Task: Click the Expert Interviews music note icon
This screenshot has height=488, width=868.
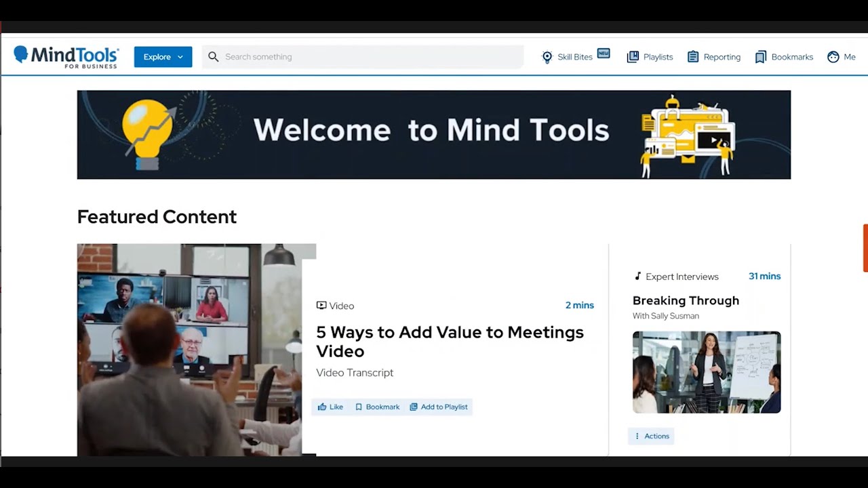Action: (637, 277)
